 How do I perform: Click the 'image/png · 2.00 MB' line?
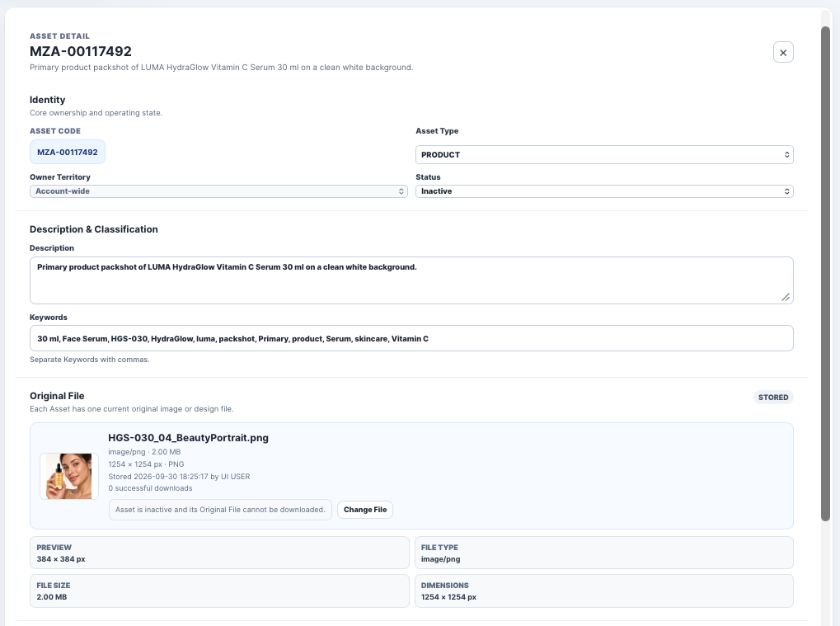(144, 452)
